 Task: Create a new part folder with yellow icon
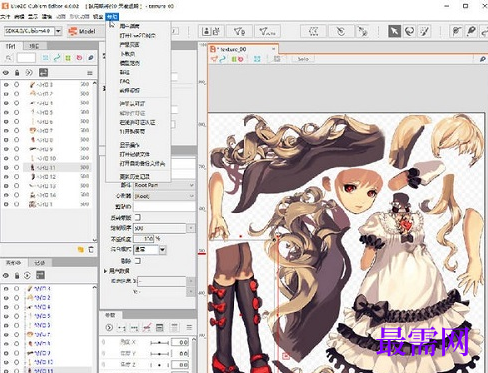(x=80, y=249)
